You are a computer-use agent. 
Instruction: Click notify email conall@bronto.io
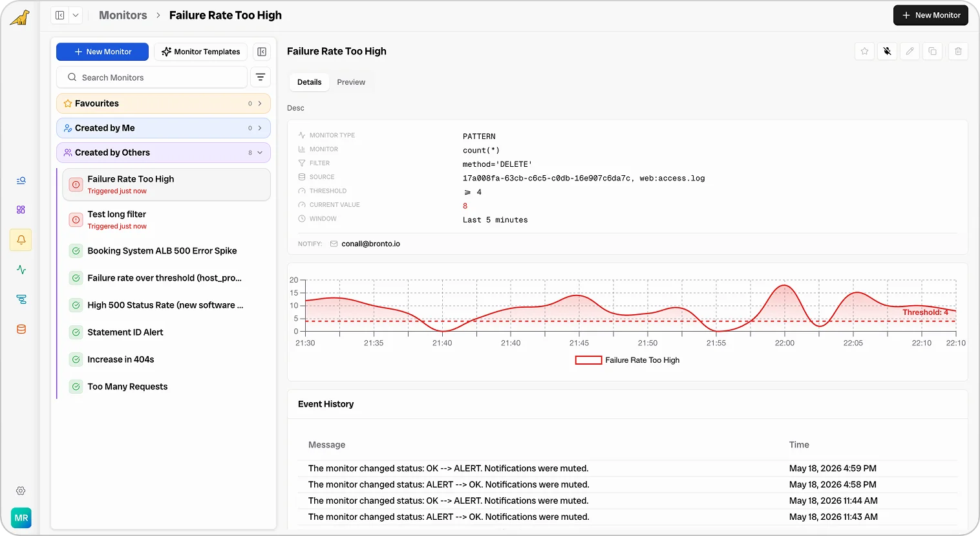[370, 244]
